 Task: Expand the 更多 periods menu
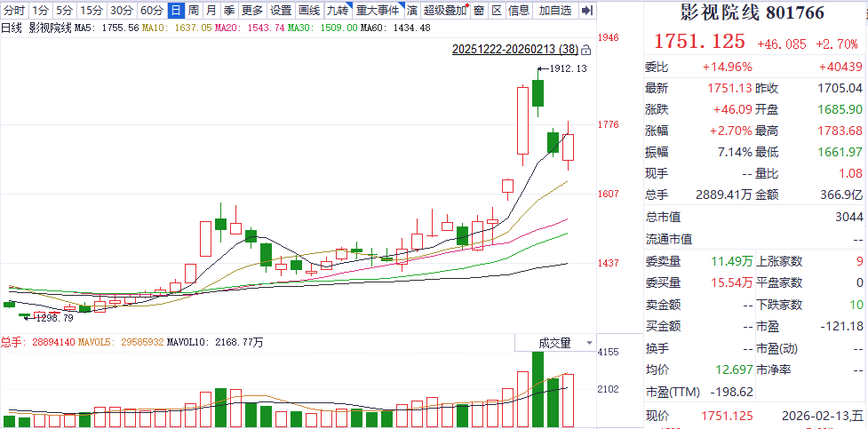(252, 11)
